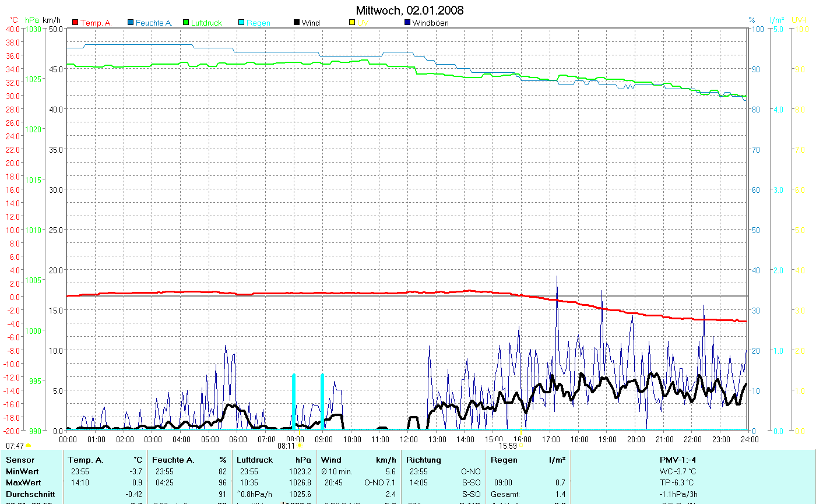The height and width of the screenshot is (504, 816).
Task: Click the chart title Mittwoch, 02.01.2008
Action: (410, 10)
